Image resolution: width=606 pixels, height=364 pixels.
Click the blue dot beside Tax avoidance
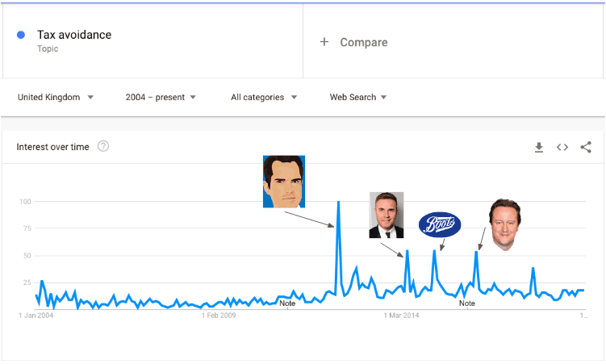point(21,35)
